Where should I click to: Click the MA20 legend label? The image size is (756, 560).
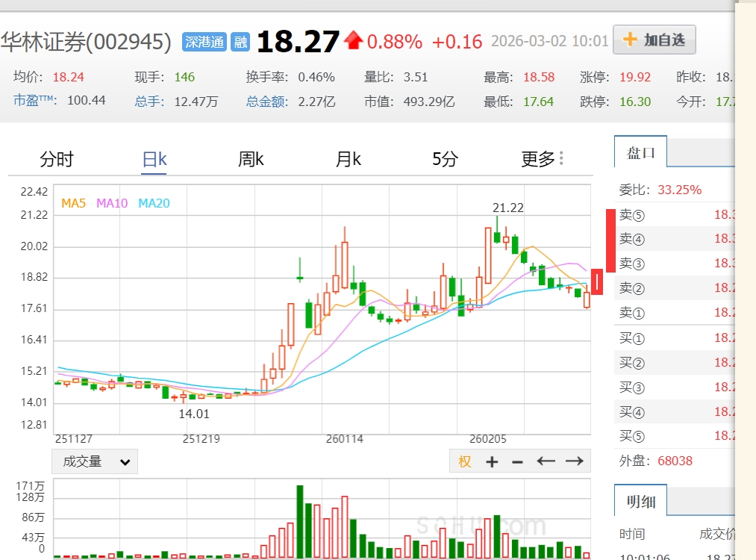pos(154,203)
